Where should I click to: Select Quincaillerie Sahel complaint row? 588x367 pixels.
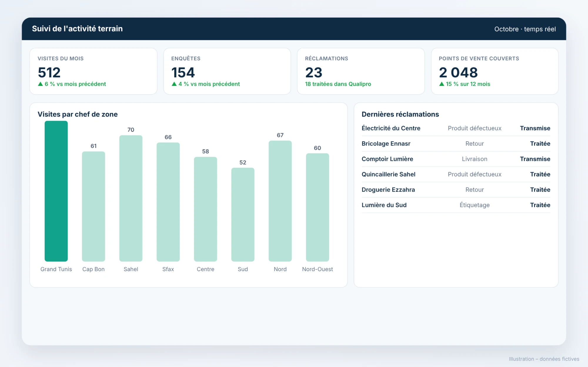pos(456,174)
